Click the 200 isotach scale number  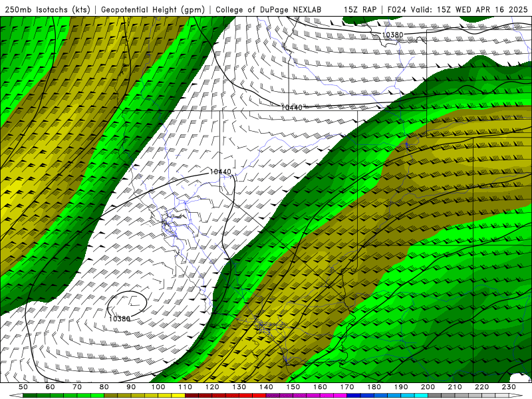click(x=428, y=387)
